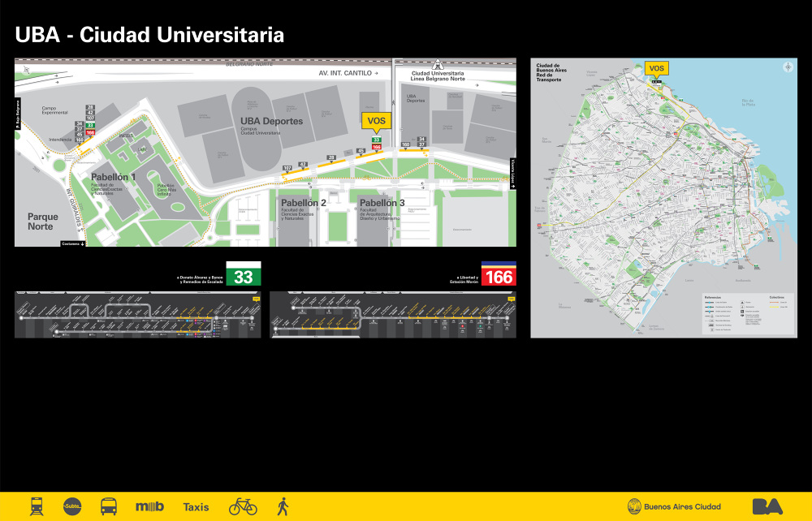The width and height of the screenshot is (812, 521).
Task: Select the bicycle icon at the bottom
Action: click(x=244, y=506)
